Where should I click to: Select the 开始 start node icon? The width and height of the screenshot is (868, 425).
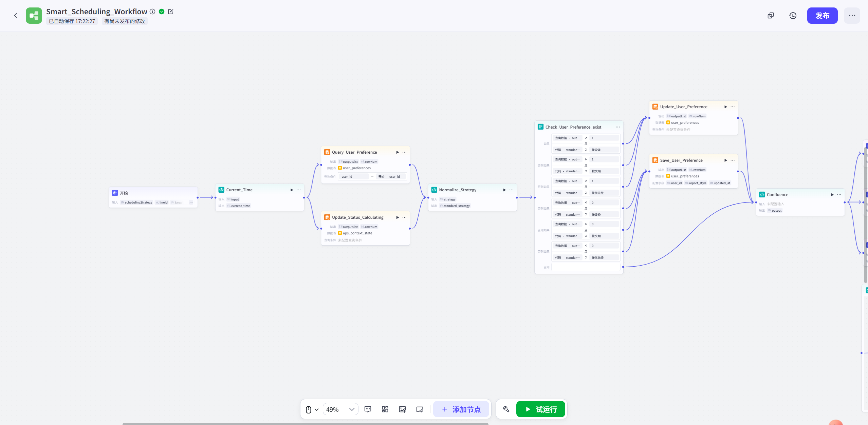[115, 193]
